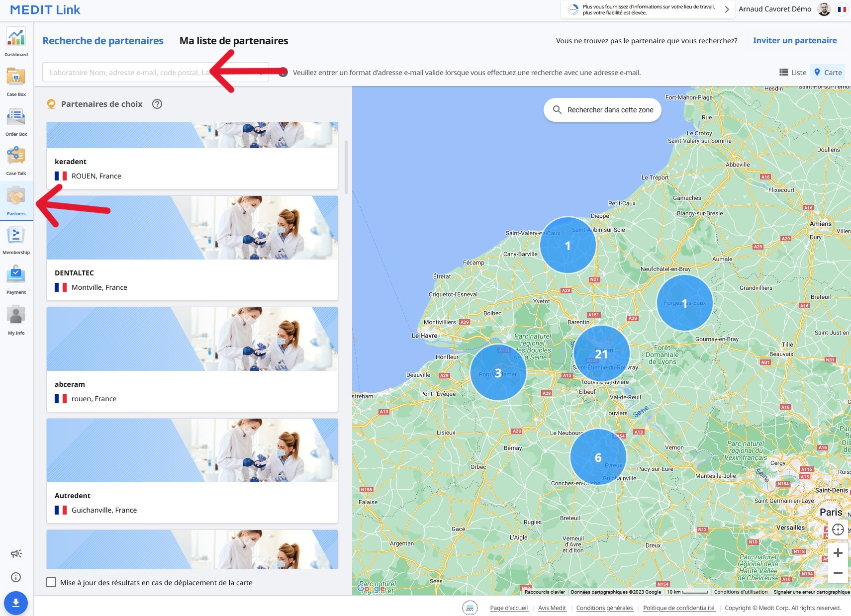Open the keradent partner card

[192, 155]
